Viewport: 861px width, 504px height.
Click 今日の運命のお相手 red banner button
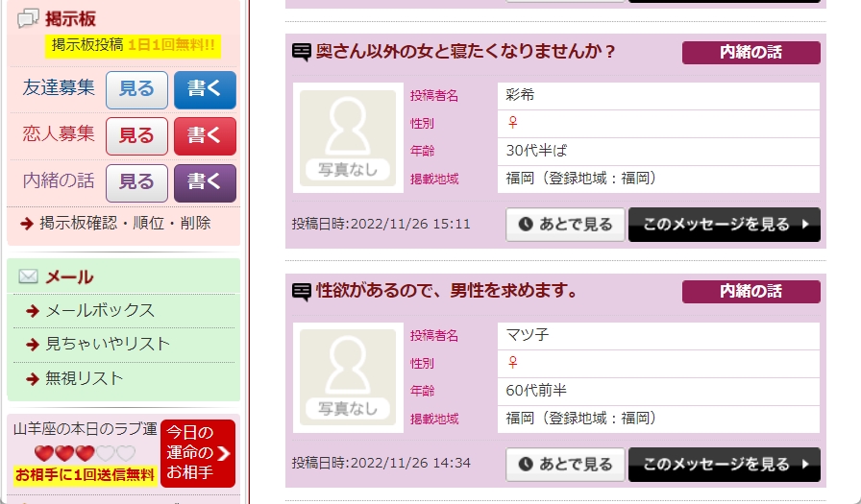[197, 453]
